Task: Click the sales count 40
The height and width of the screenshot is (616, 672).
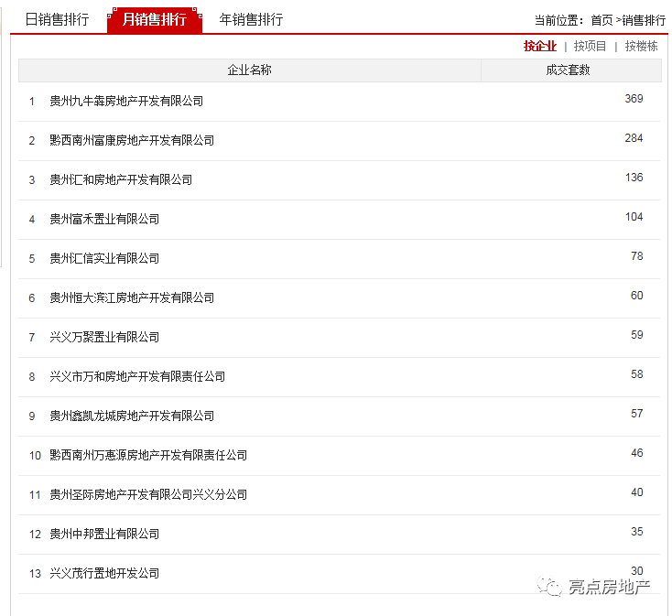Action: 637,493
